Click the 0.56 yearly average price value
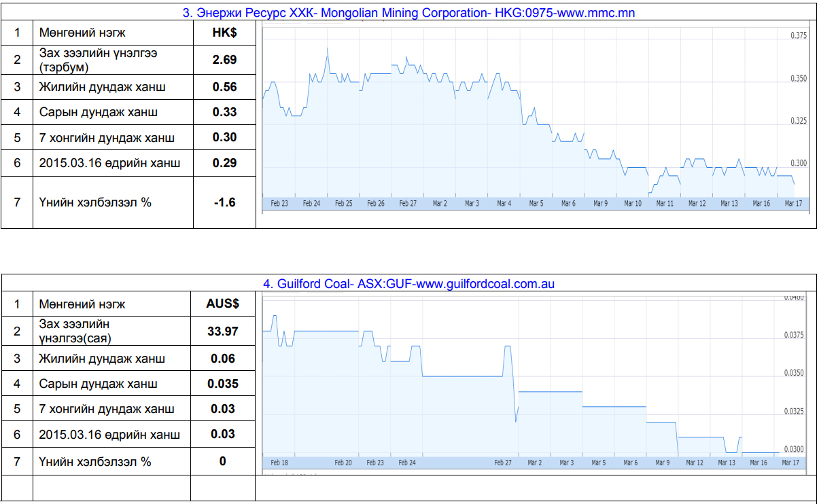The width and height of the screenshot is (819, 504). point(224,87)
